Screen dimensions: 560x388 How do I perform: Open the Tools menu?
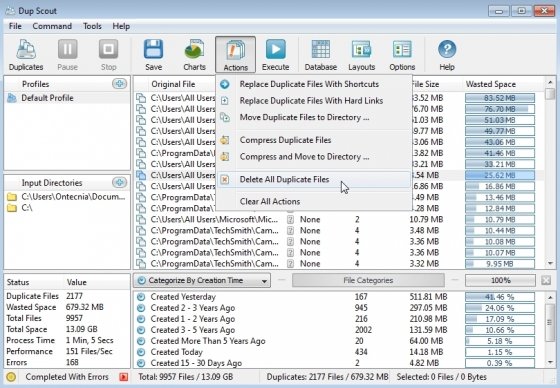point(92,26)
